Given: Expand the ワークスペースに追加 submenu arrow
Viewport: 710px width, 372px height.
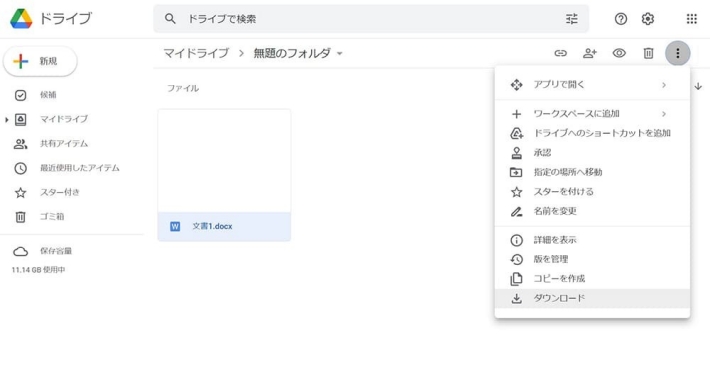Looking at the screenshot, I should pos(664,114).
